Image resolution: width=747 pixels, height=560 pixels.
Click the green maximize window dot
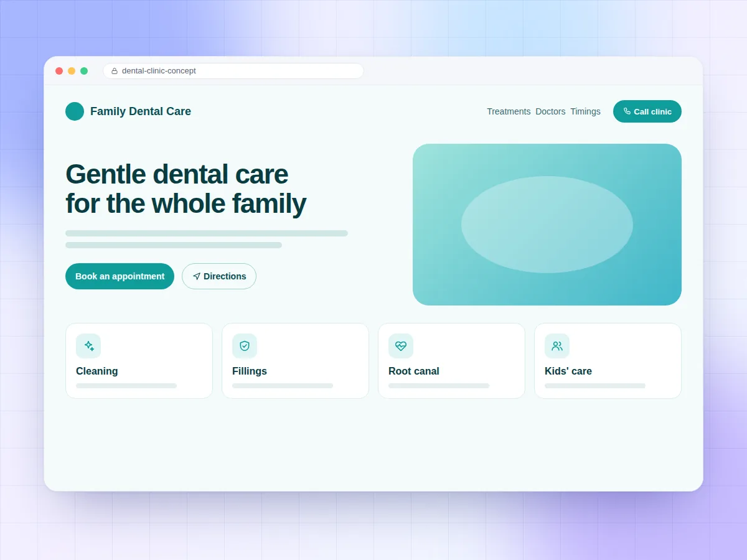(84, 71)
